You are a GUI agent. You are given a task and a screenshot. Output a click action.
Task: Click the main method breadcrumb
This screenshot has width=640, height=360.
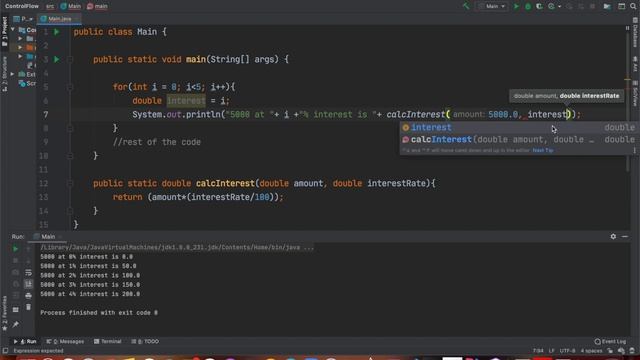click(97, 6)
